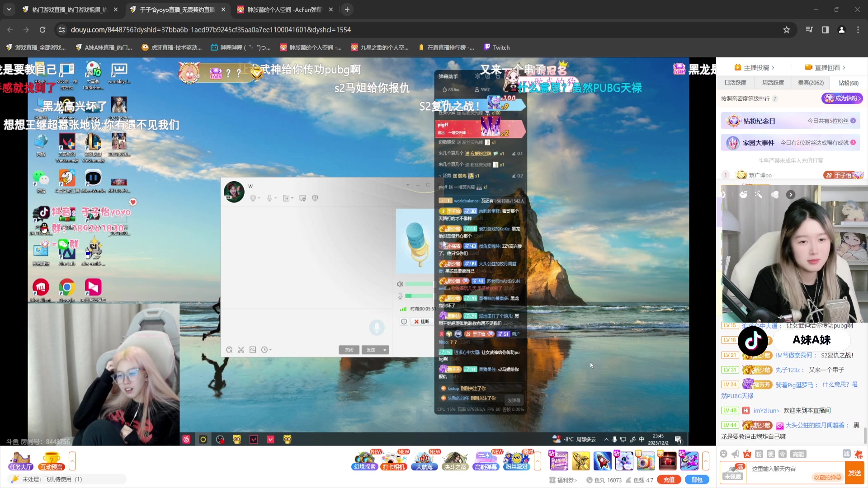Close the 于子怡yoyo直播 tab
Viewport: 868px width, 488px height.
[x=223, y=9]
